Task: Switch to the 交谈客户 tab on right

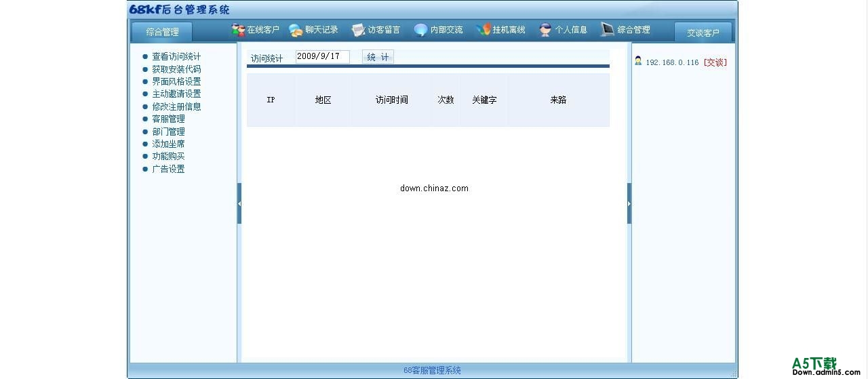Action: [703, 32]
